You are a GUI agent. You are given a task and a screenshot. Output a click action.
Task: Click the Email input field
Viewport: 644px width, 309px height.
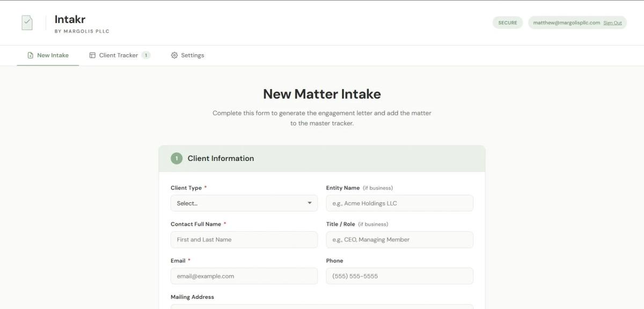(x=244, y=276)
